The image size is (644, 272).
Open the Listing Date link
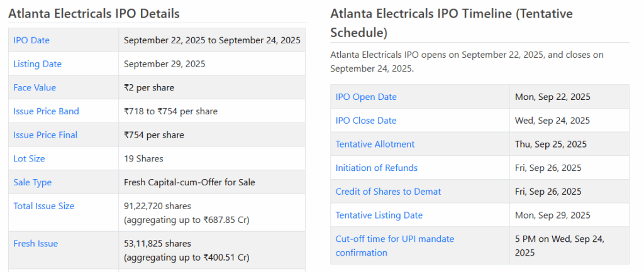pos(37,64)
